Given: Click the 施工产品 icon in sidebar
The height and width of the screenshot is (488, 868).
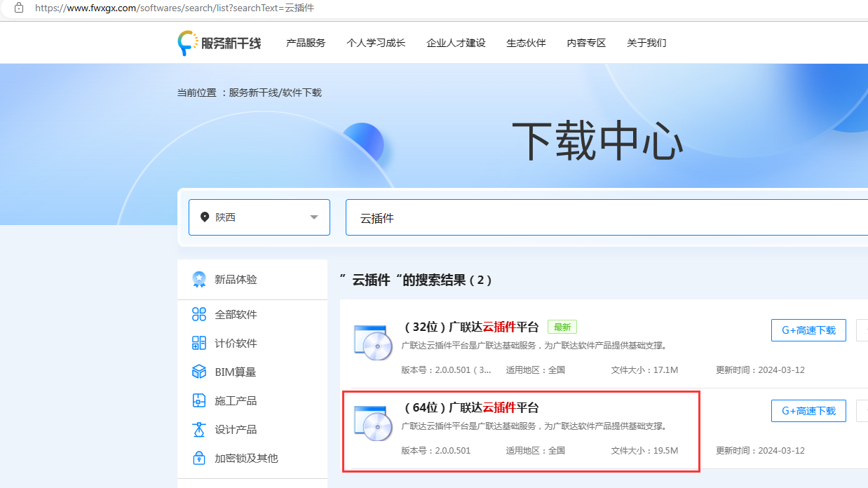Looking at the screenshot, I should point(199,400).
